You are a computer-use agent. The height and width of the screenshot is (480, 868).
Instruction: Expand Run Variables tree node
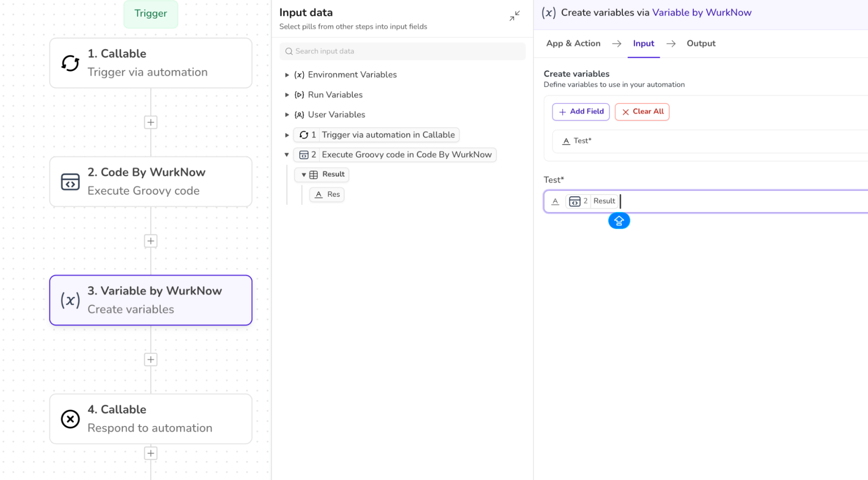287,95
